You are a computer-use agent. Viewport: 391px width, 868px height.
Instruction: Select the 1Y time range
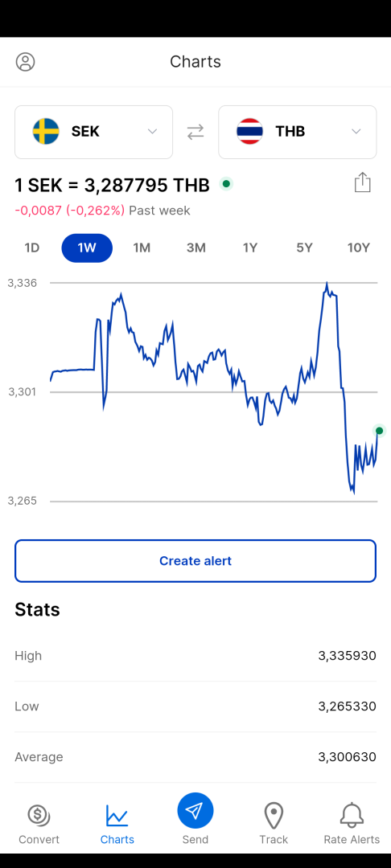coord(250,248)
